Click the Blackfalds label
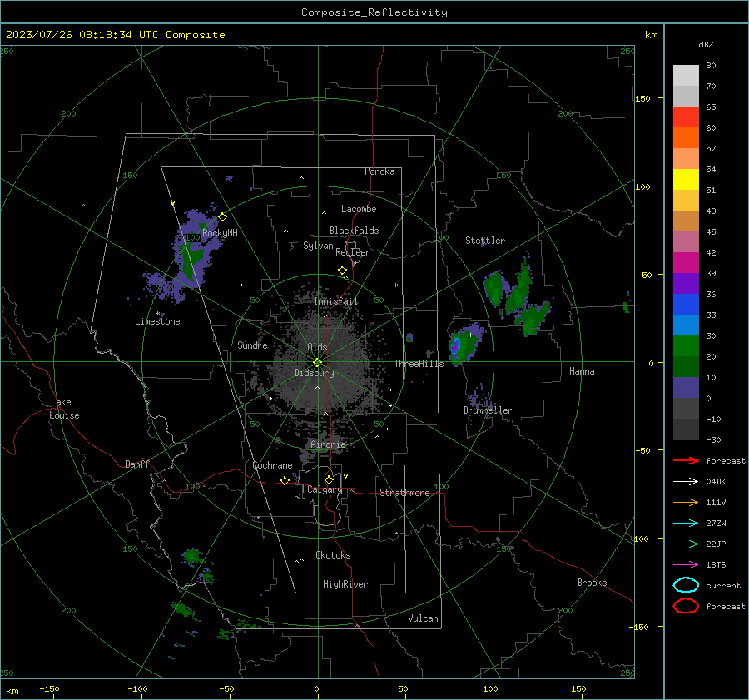This screenshot has height=700, width=749. (x=354, y=231)
